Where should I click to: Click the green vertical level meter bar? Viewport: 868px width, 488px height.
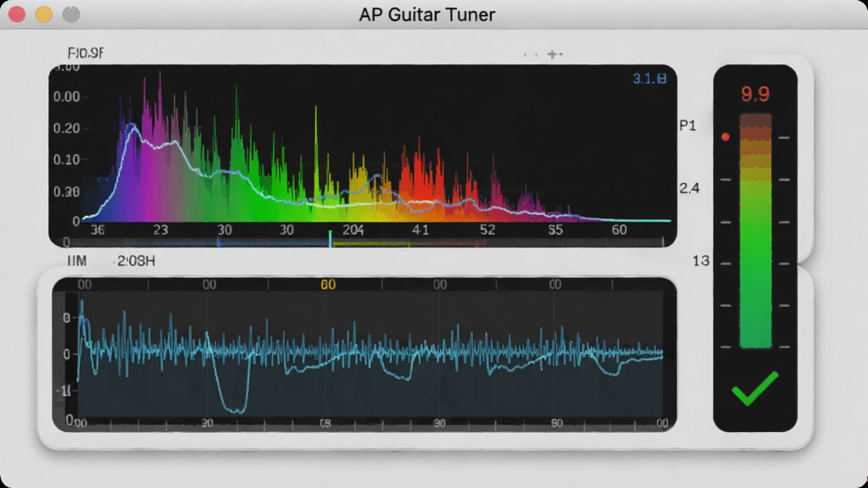[755, 230]
